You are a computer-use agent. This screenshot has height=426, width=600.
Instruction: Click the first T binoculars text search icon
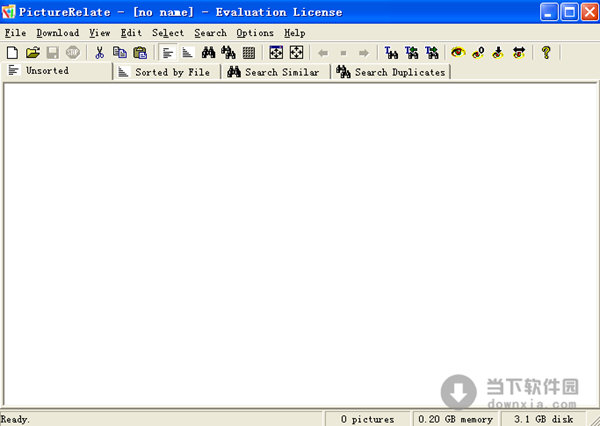coord(391,52)
